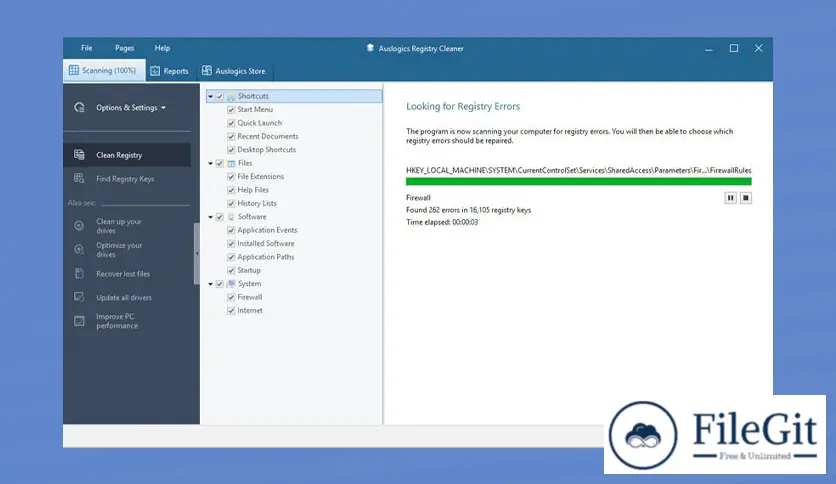This screenshot has height=484, width=836.
Task: Open the Recover lost files link
Action: pyautogui.click(x=123, y=273)
